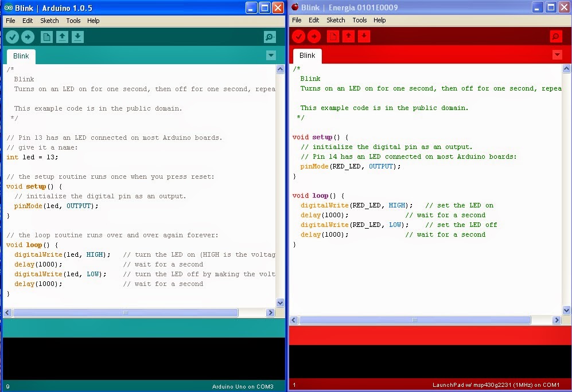Open Tools menu in Arduino window
This screenshot has height=392, width=572.
coord(73,21)
